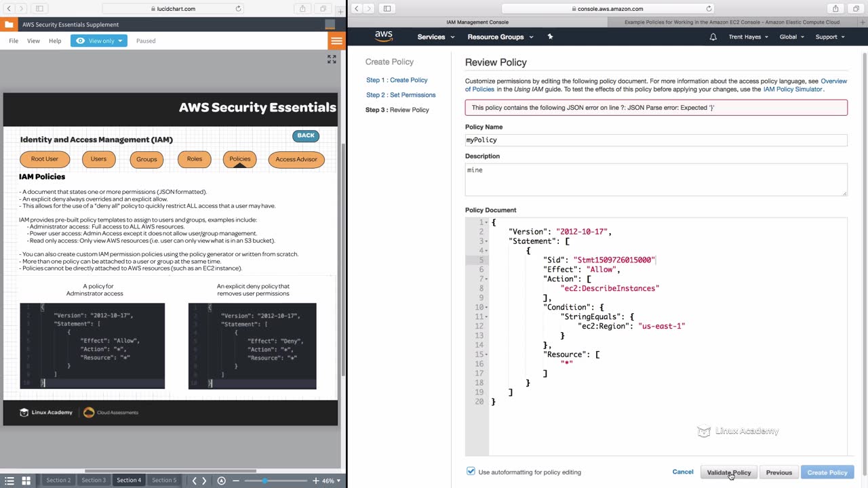Select the IAM Management Console browser tab
The image size is (868, 488).
click(x=477, y=22)
